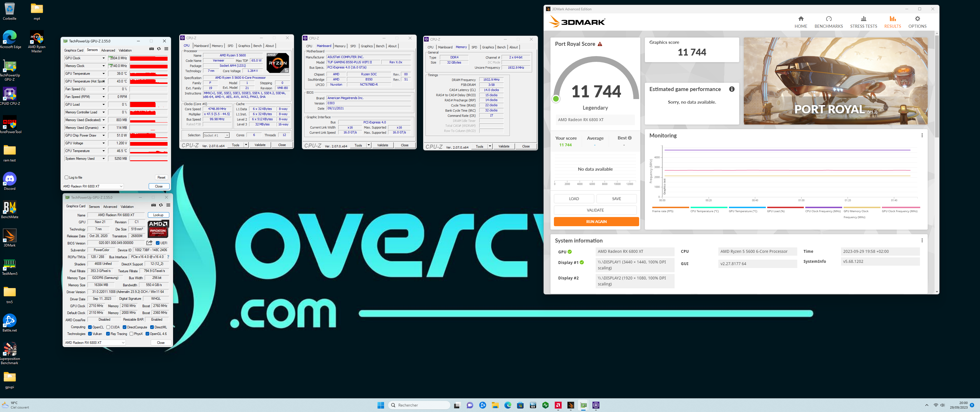Open Discord desktop shortcut
The image size is (980, 412).
9,181
